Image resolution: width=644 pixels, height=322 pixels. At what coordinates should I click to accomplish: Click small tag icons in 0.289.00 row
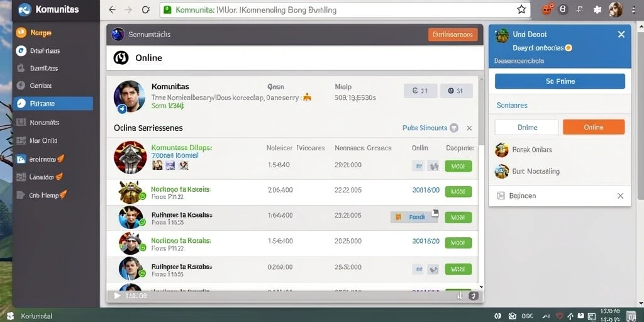[x=425, y=269]
